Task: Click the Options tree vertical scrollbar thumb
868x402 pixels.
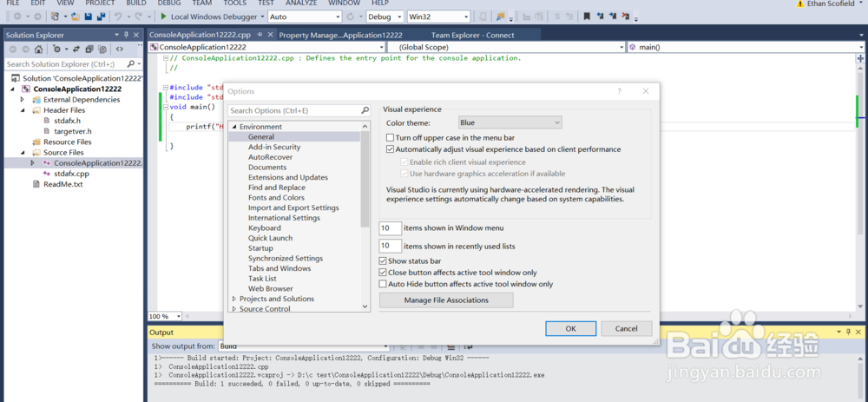Action: [x=365, y=179]
